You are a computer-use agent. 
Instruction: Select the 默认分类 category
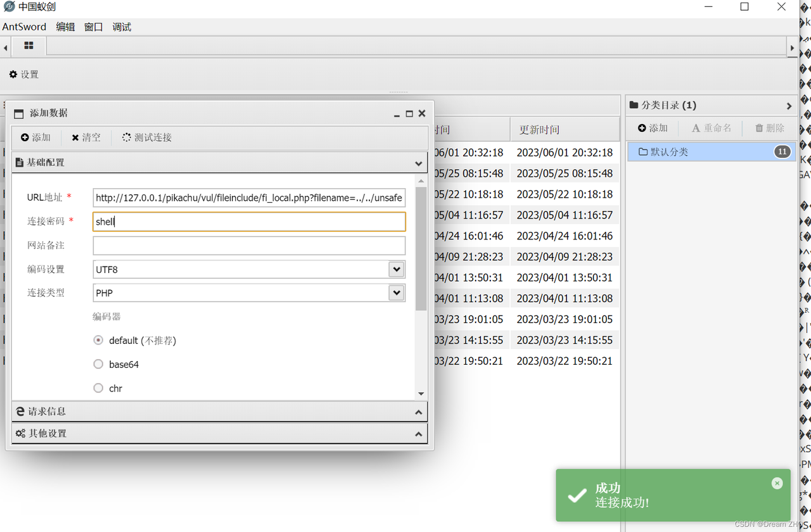pos(670,152)
